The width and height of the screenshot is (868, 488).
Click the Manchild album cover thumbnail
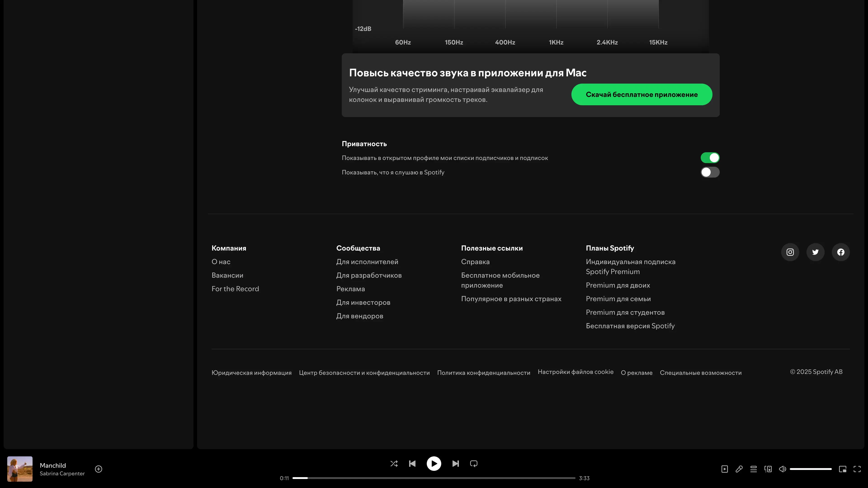coord(20,469)
